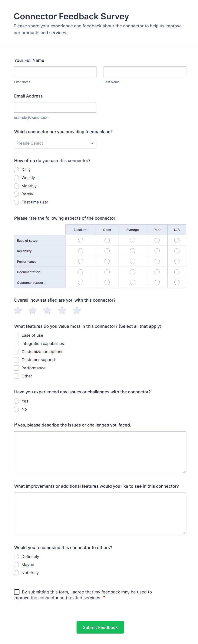Rate Reliability as Excellent in the table

tap(80, 251)
